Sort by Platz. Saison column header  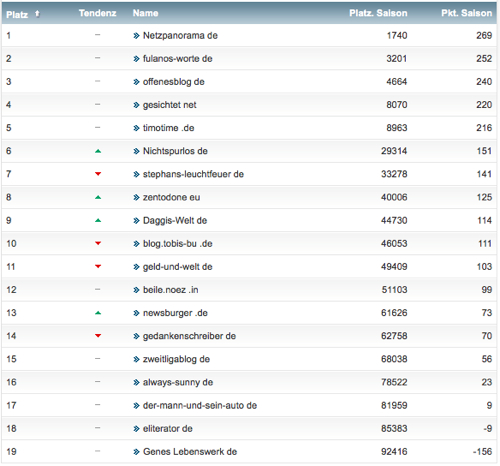pos(378,13)
